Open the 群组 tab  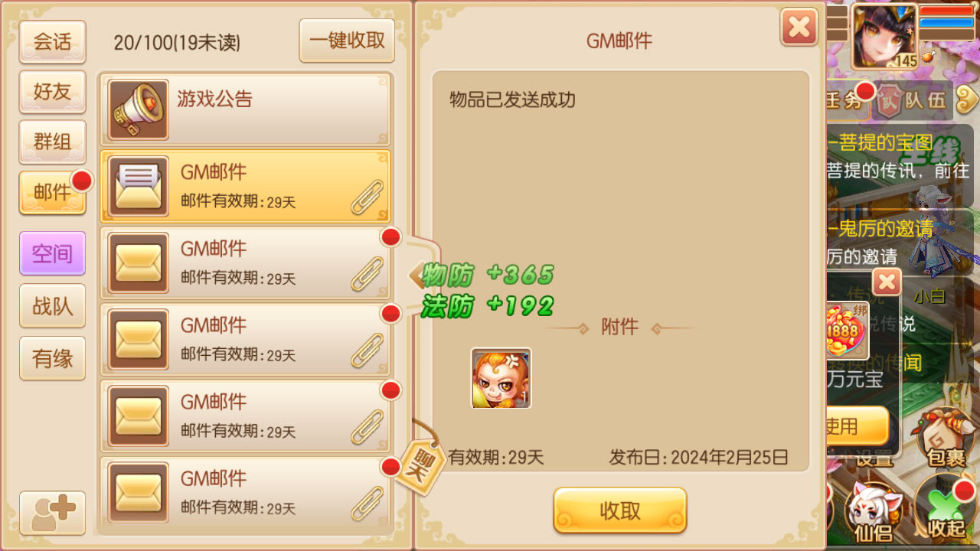(x=52, y=142)
